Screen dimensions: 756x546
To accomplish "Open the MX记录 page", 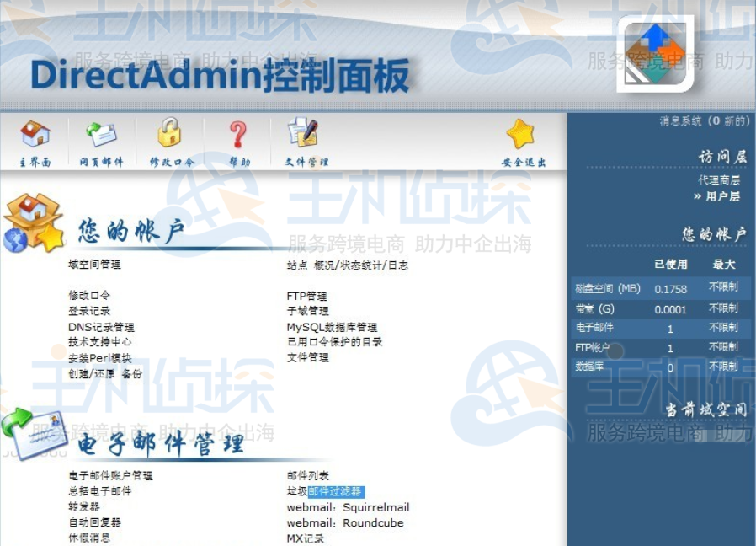I will 306,539.
